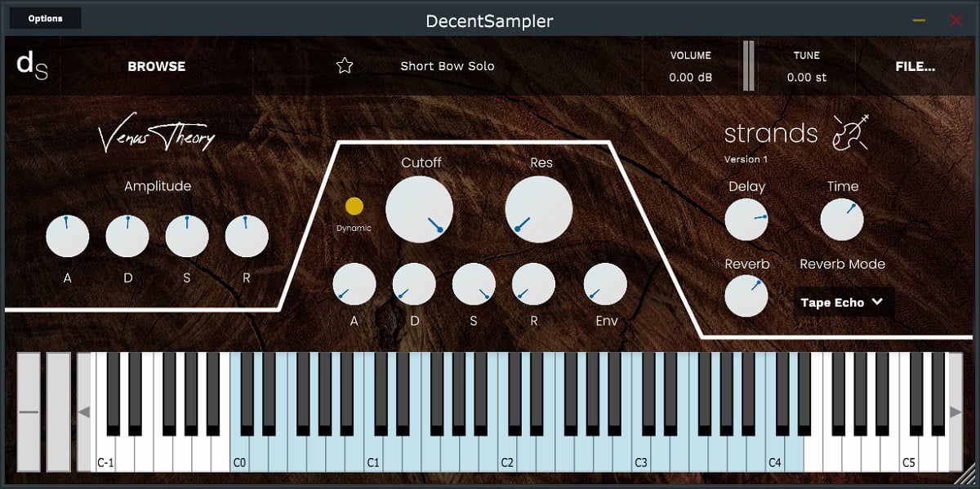Screen dimensions: 980x489
Task: Click the strands cello logo icon
Action: tap(850, 132)
